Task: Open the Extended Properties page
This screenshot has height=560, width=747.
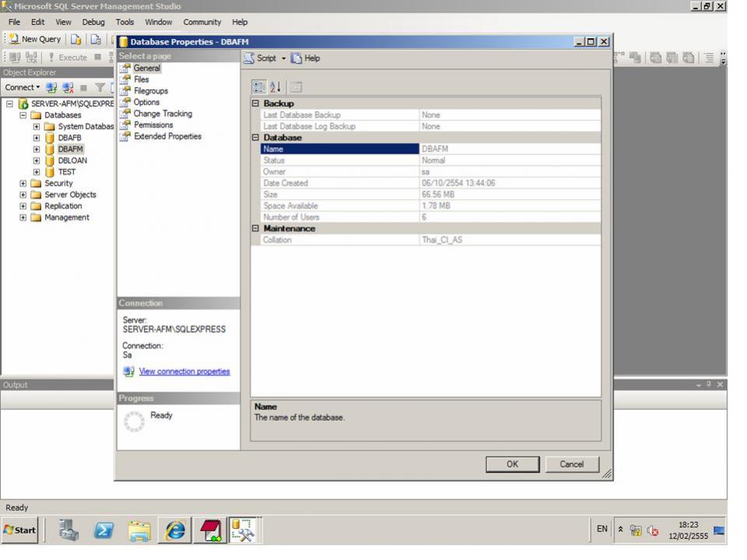Action: click(x=167, y=137)
